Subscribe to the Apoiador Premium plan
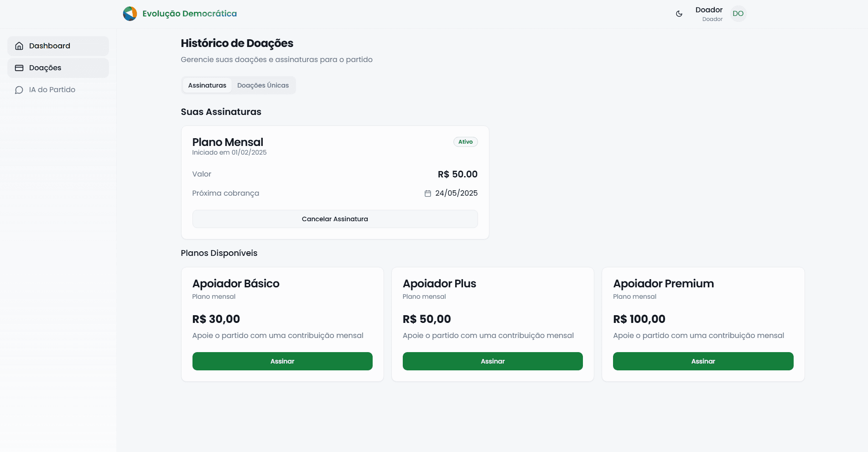 click(703, 361)
